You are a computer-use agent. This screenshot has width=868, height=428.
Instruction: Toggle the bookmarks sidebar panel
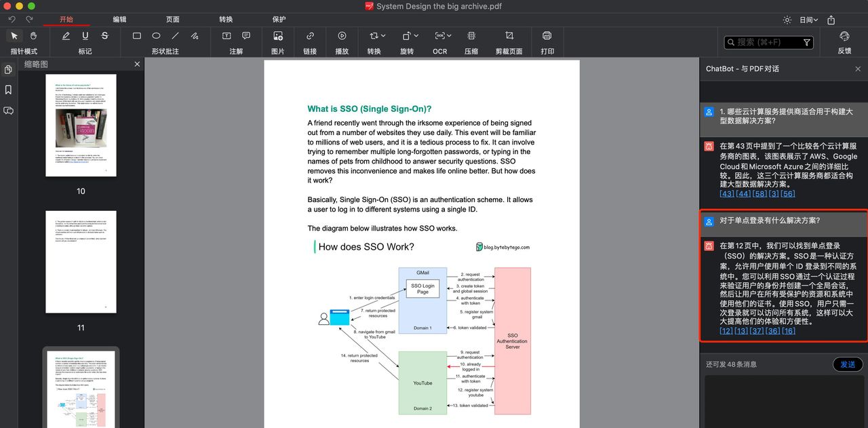tap(9, 90)
